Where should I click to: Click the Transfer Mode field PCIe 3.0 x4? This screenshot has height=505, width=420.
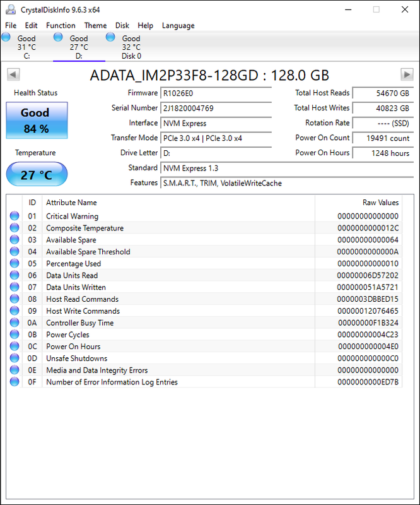click(216, 138)
